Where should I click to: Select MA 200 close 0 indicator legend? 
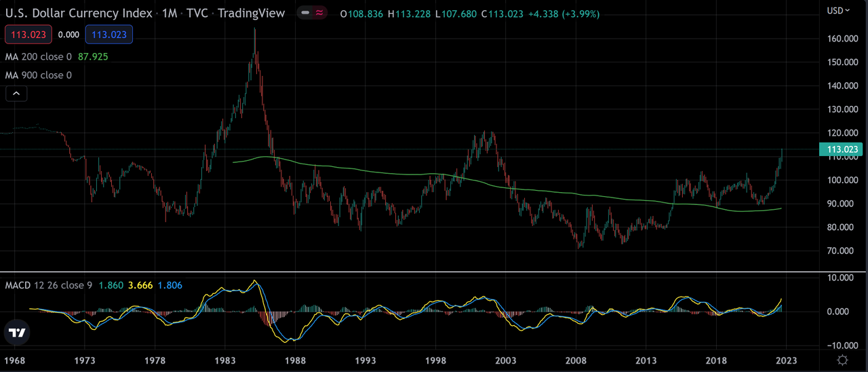click(39, 56)
